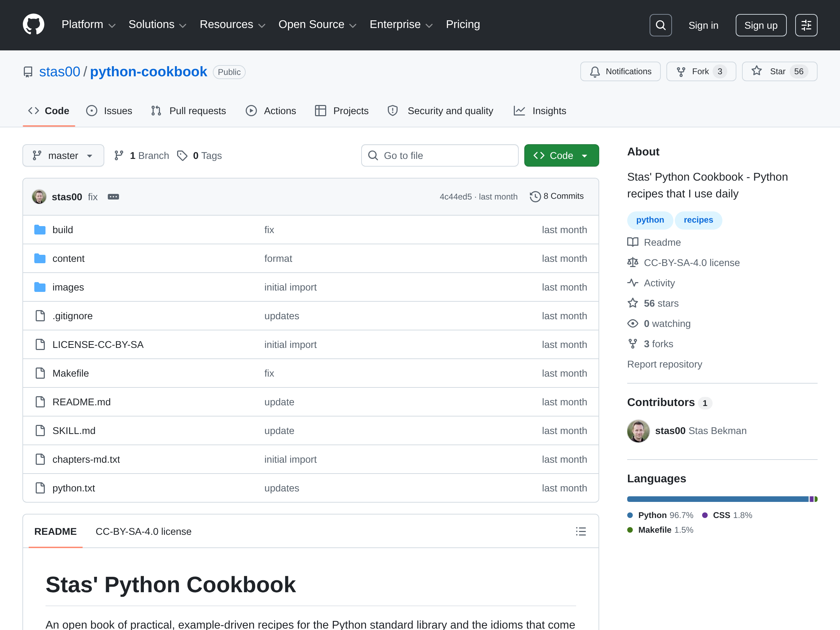
Task: Expand the commit message ellipsis icon
Action: (x=113, y=197)
